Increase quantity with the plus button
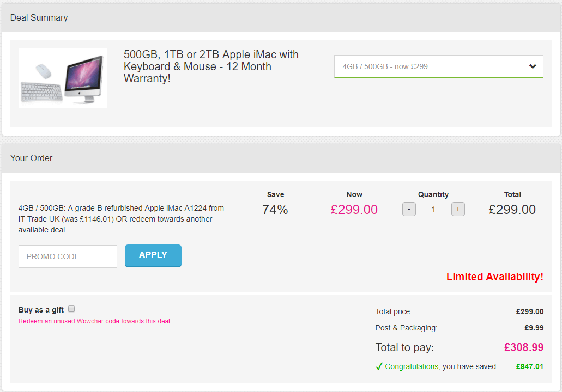The width and height of the screenshot is (562, 392). tap(458, 209)
